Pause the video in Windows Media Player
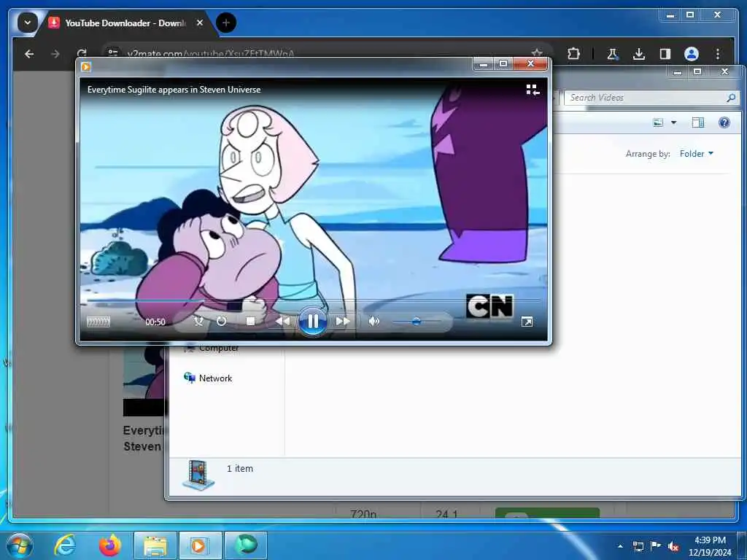The height and width of the screenshot is (560, 747). coord(312,322)
